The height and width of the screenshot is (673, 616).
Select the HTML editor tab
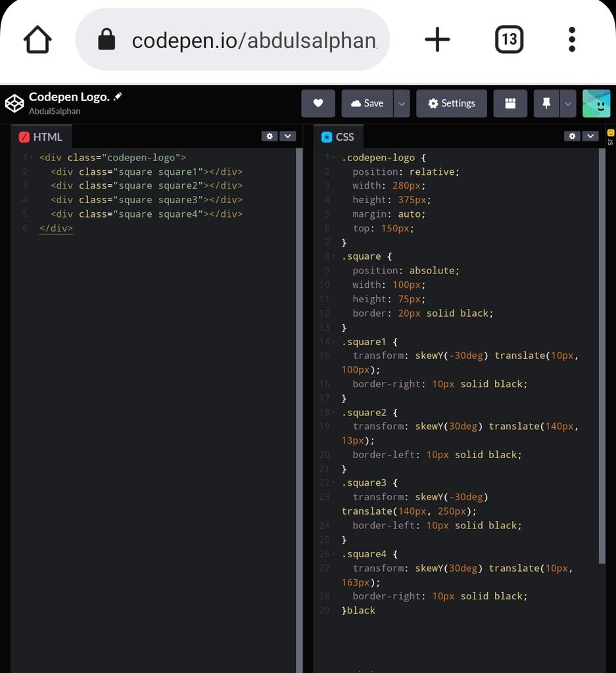(x=41, y=137)
